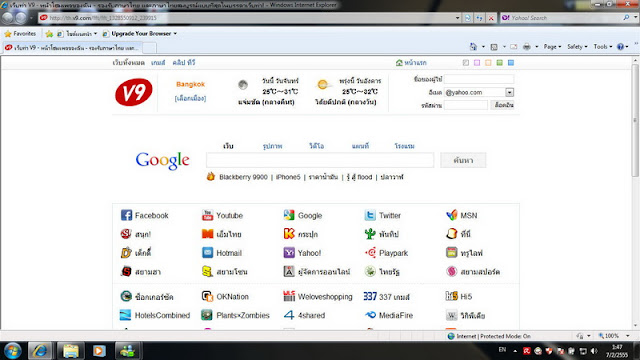Click the Add to Favorites star icon
The width and height of the screenshot is (640, 360).
(x=49, y=33)
